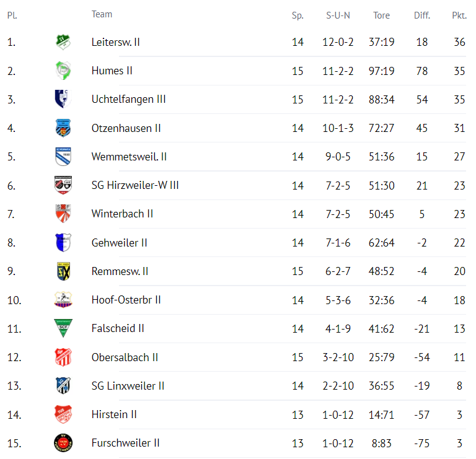Open the Winterbach II orange crest
This screenshot has height=459, width=476.
[63, 214]
